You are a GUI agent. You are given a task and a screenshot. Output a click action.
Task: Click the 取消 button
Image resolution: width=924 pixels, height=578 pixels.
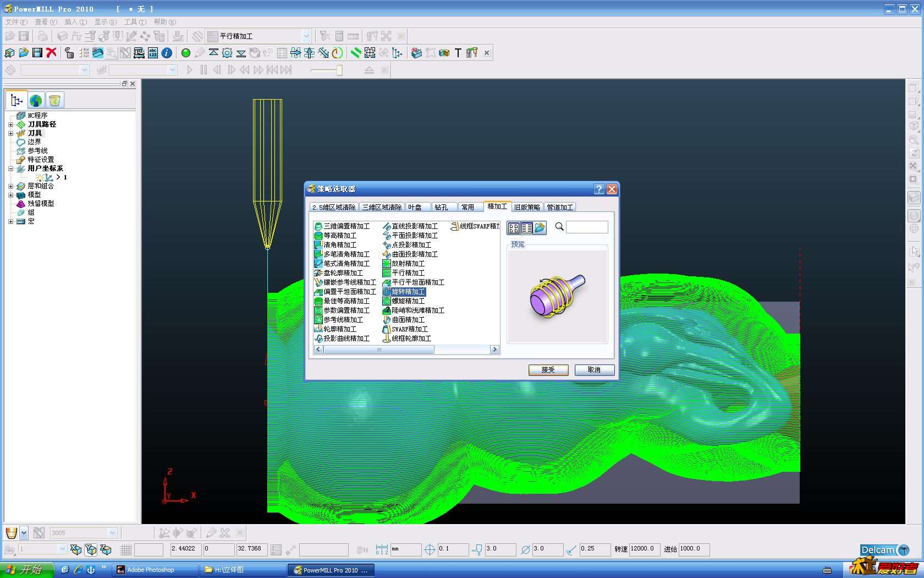594,370
